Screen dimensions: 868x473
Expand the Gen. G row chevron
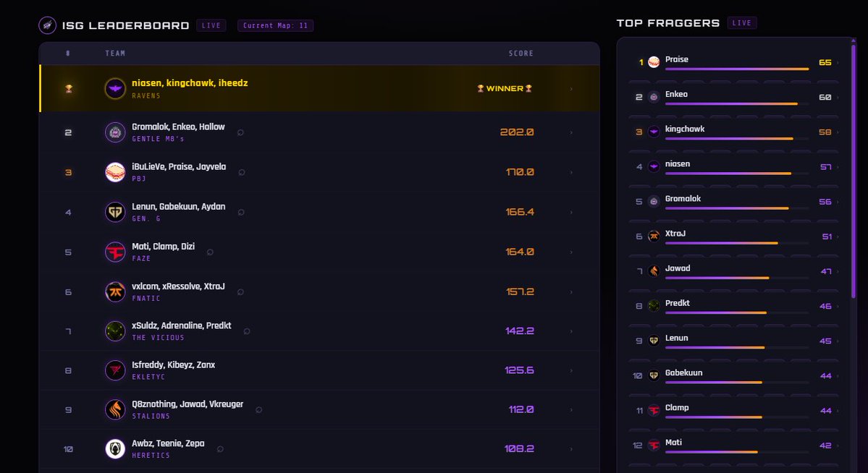tap(571, 212)
